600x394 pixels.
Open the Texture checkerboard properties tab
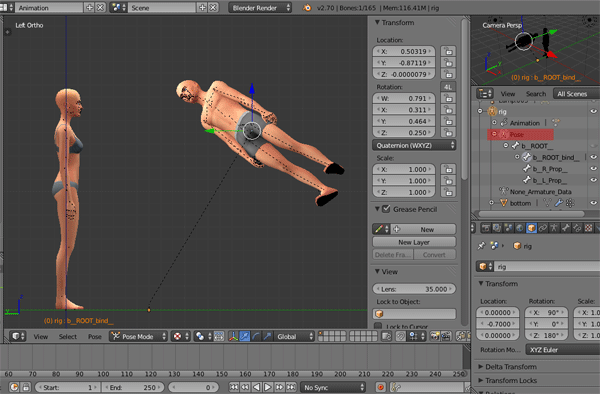tap(589, 228)
